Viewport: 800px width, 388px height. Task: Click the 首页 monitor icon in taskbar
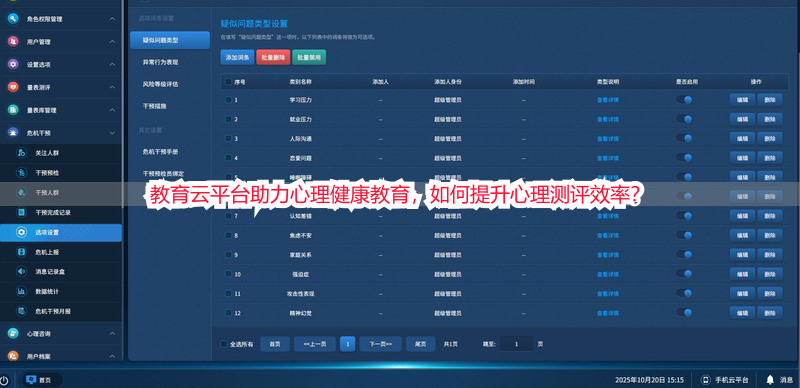click(x=31, y=380)
